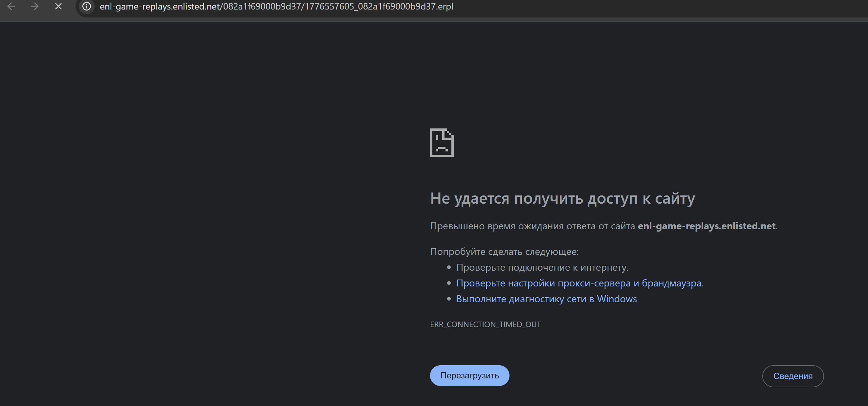Click Попробуйте сделать следующее text
The height and width of the screenshot is (406, 868).
click(504, 252)
